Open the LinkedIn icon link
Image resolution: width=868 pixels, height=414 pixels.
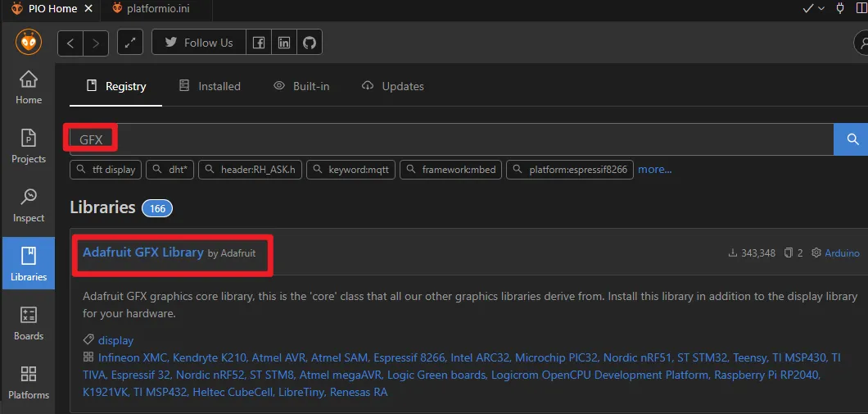[x=283, y=43]
